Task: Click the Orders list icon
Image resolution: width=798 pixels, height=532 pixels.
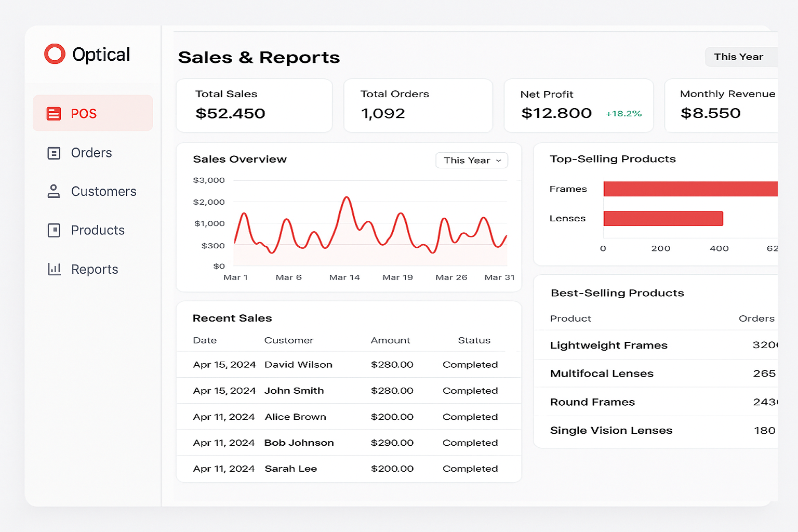Action: pyautogui.click(x=54, y=153)
